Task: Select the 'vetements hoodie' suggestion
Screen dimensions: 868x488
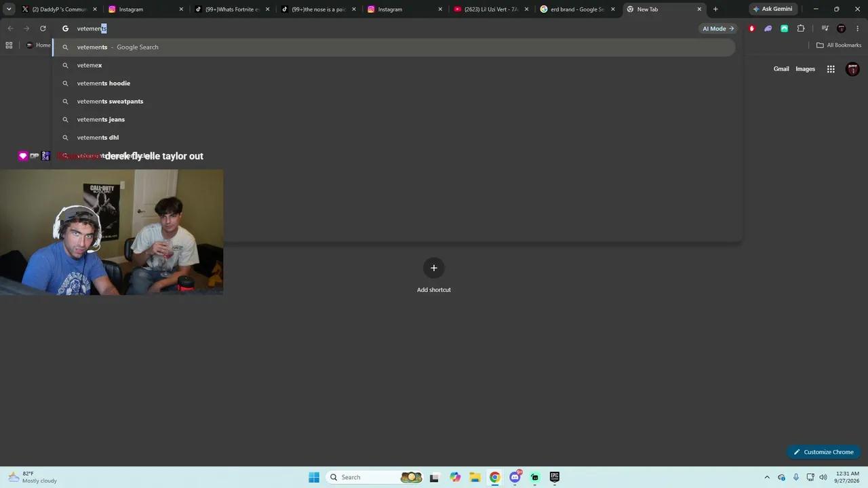Action: 394,83
